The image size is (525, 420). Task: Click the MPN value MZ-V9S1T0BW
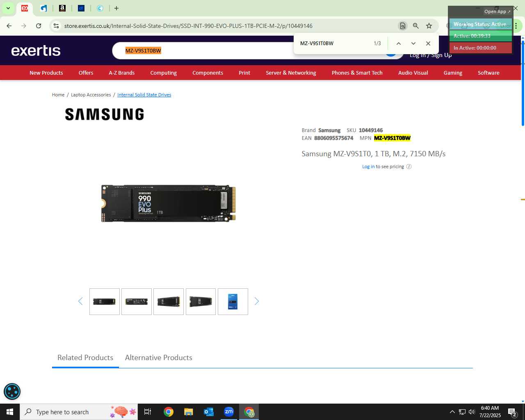pyautogui.click(x=392, y=138)
